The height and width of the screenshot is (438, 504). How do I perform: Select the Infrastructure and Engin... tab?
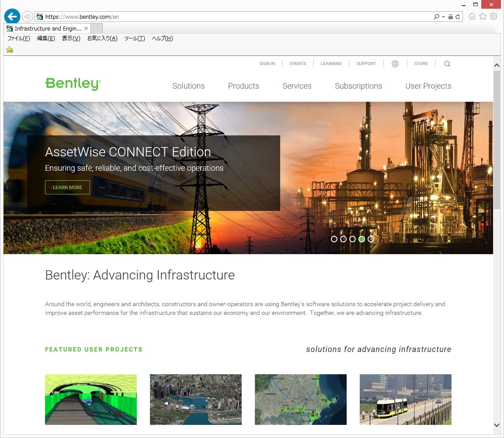(x=48, y=28)
